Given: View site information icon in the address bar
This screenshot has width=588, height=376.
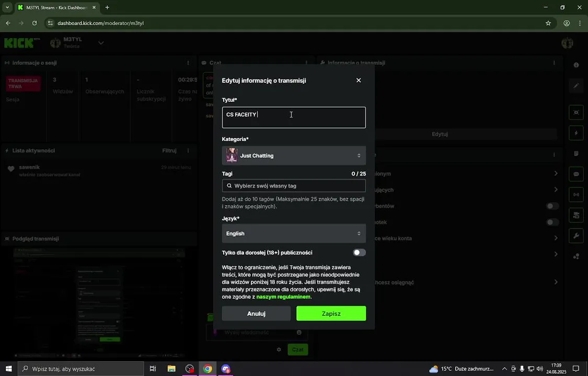Looking at the screenshot, I should [x=51, y=23].
